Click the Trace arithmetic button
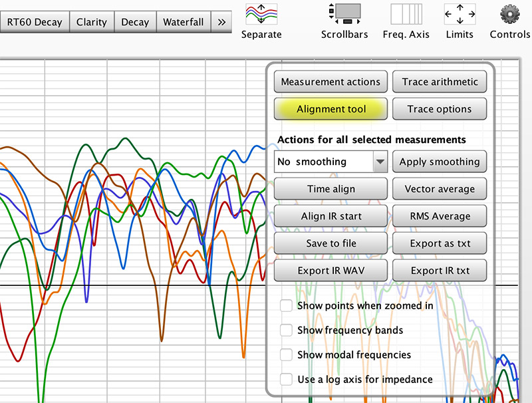 [x=440, y=82]
